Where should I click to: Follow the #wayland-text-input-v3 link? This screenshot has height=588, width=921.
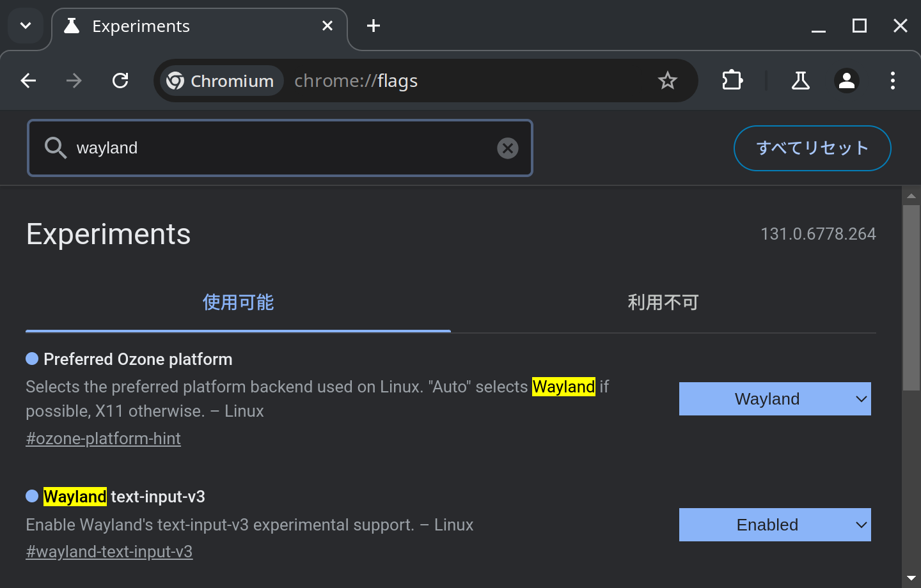109,551
